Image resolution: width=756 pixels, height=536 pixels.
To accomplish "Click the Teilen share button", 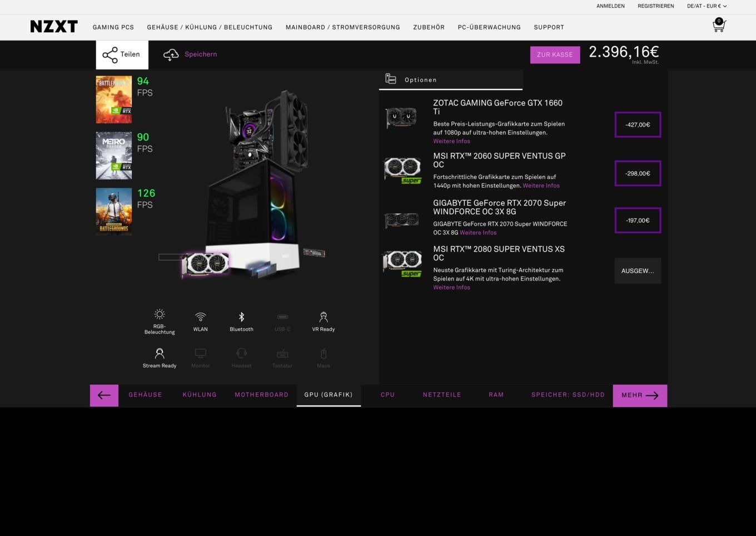I will tap(122, 54).
